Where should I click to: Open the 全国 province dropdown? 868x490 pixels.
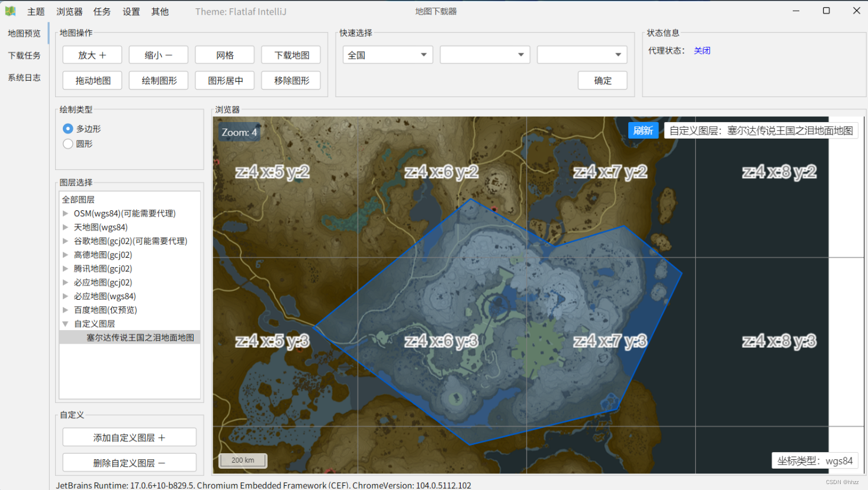pyautogui.click(x=388, y=55)
